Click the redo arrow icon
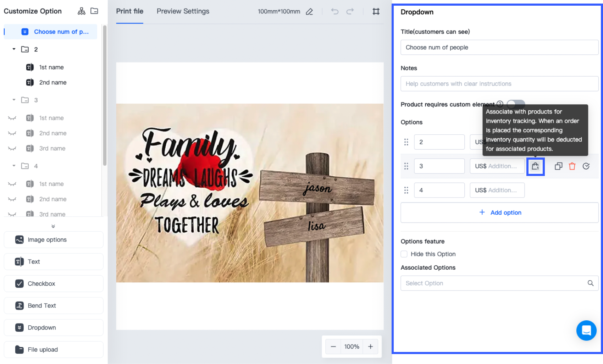The width and height of the screenshot is (603, 364). pos(350,11)
